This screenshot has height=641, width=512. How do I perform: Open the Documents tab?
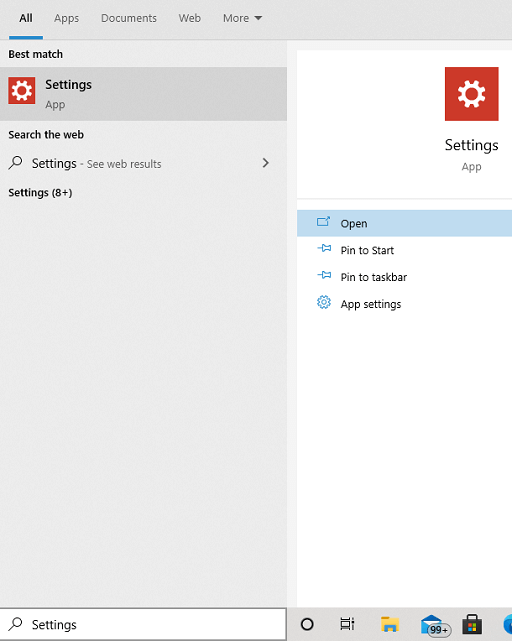(129, 18)
